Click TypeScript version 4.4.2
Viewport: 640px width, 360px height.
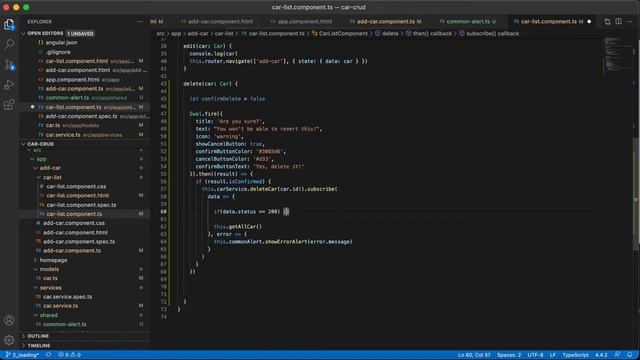pyautogui.click(x=601, y=355)
